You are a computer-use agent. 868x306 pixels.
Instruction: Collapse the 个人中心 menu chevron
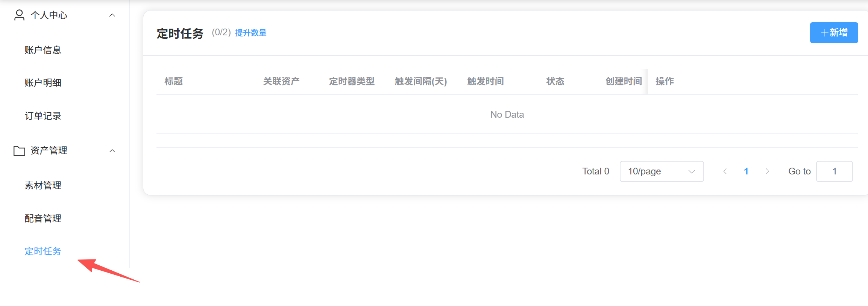coord(112,15)
